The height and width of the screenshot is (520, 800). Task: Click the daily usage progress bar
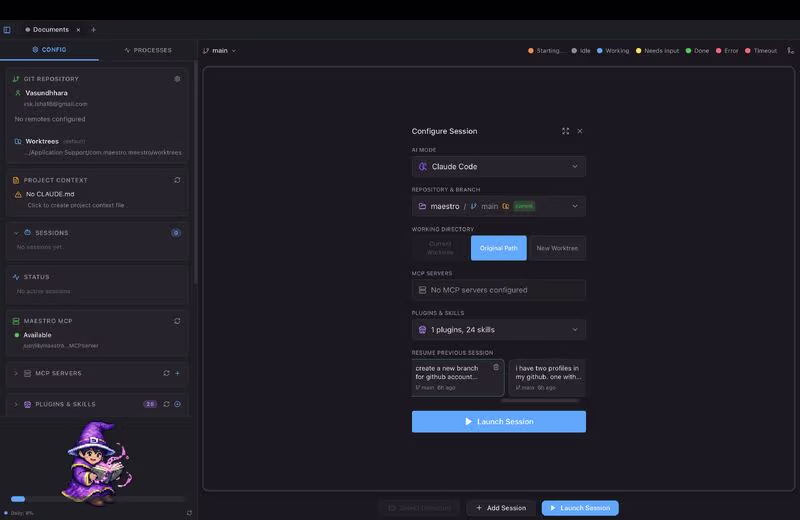coord(97,499)
